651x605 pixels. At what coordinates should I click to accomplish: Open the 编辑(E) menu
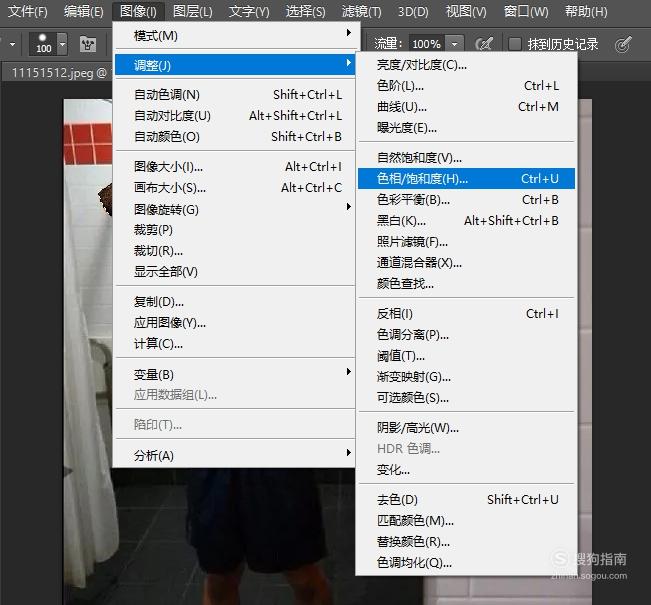tap(83, 11)
